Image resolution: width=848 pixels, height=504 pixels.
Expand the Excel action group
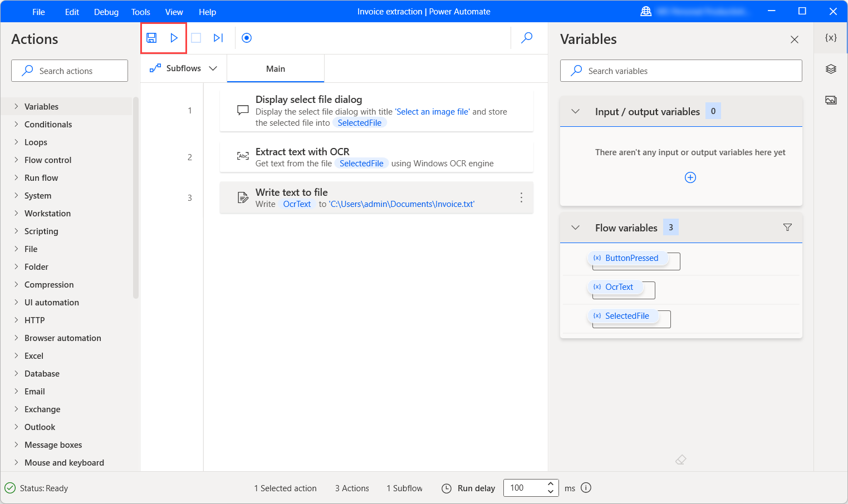(x=16, y=355)
